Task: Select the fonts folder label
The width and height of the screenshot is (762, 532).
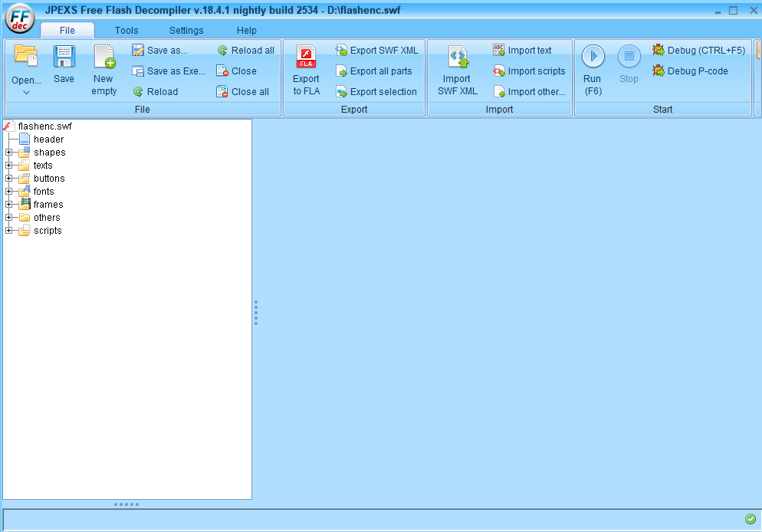Action: tap(44, 192)
